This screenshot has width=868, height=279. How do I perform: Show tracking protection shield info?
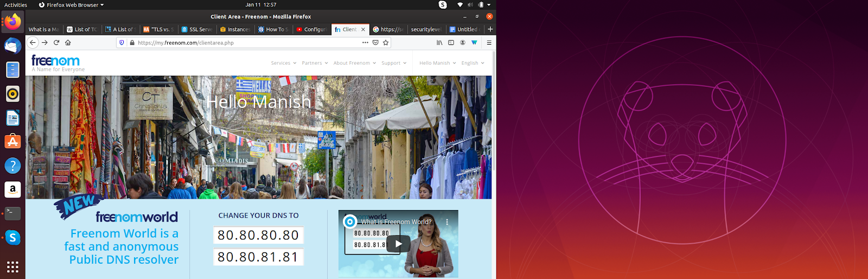[x=122, y=42]
